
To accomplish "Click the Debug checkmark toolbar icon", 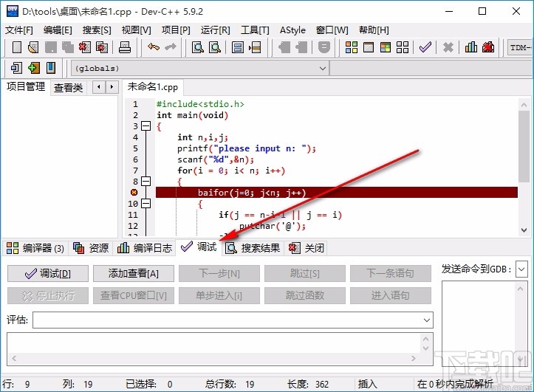I will pos(425,47).
